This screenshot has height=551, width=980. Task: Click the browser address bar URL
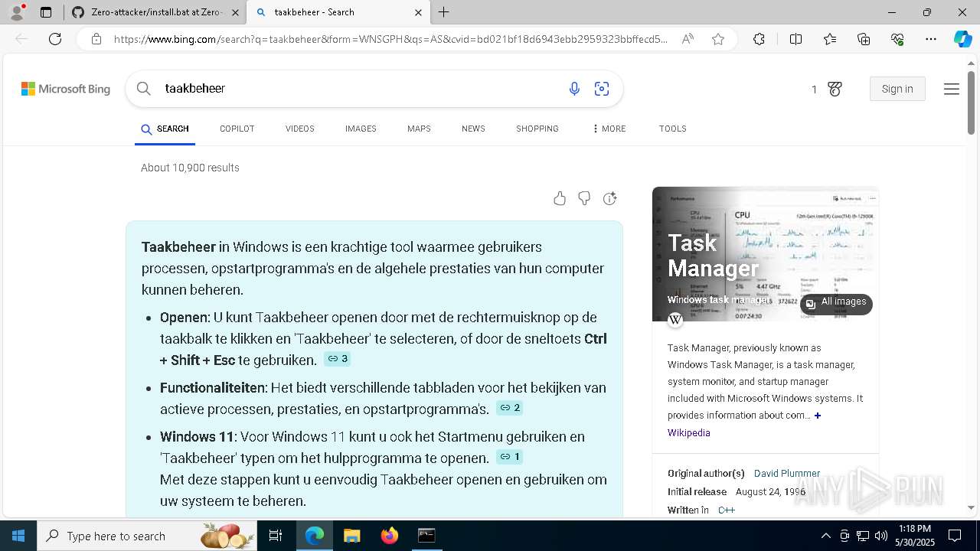[390, 39]
